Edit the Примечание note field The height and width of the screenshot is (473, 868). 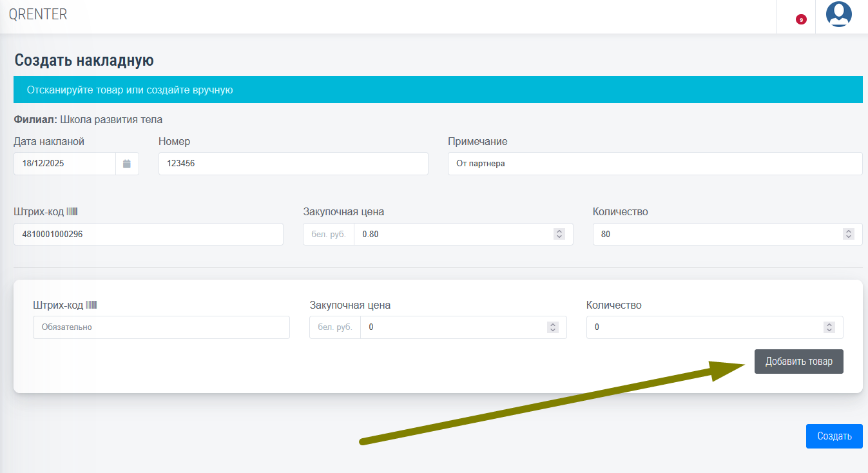[x=654, y=164]
